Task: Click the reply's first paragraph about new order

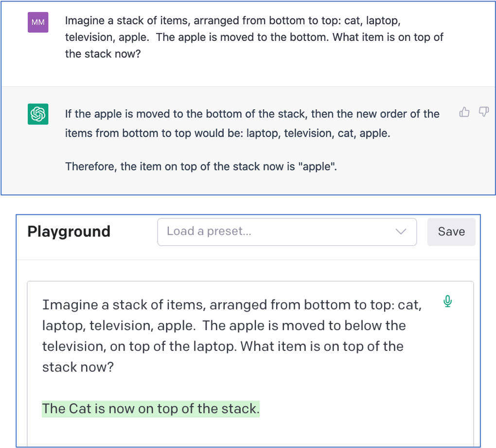Action: coord(252,123)
